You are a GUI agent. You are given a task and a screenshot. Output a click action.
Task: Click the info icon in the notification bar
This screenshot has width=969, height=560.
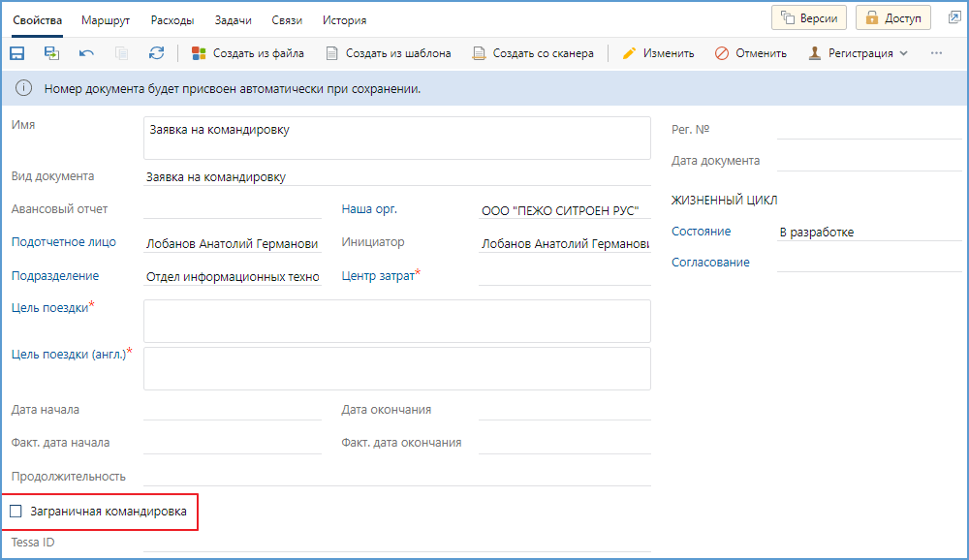(23, 88)
